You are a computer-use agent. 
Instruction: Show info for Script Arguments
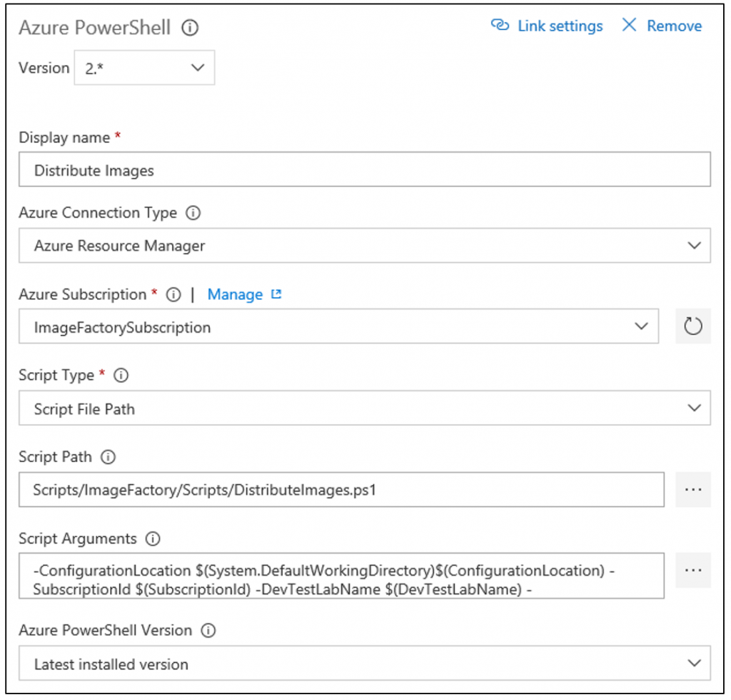tap(153, 539)
